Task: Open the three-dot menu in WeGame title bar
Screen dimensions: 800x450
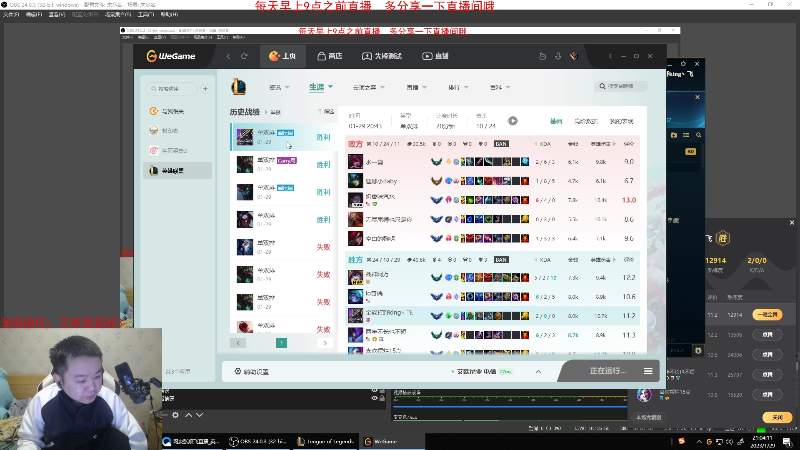Action: (610, 56)
